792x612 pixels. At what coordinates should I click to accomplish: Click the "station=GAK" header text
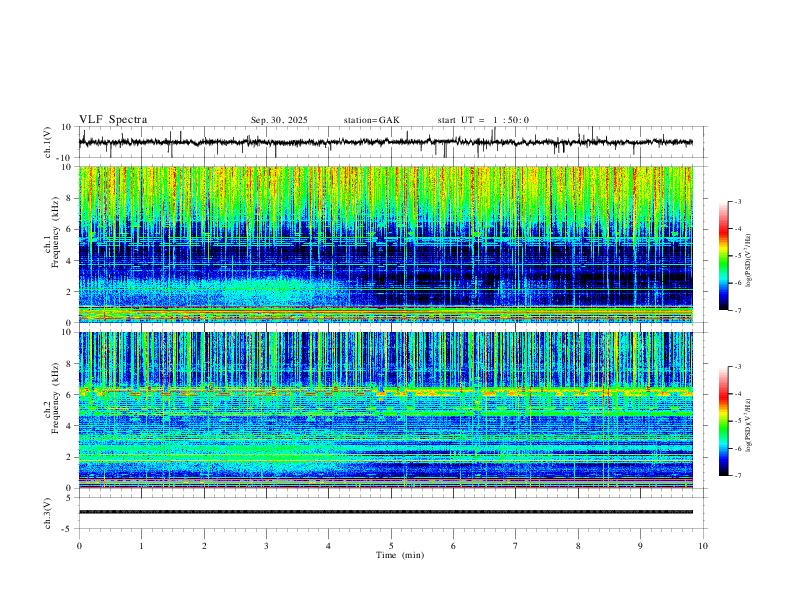(x=371, y=120)
